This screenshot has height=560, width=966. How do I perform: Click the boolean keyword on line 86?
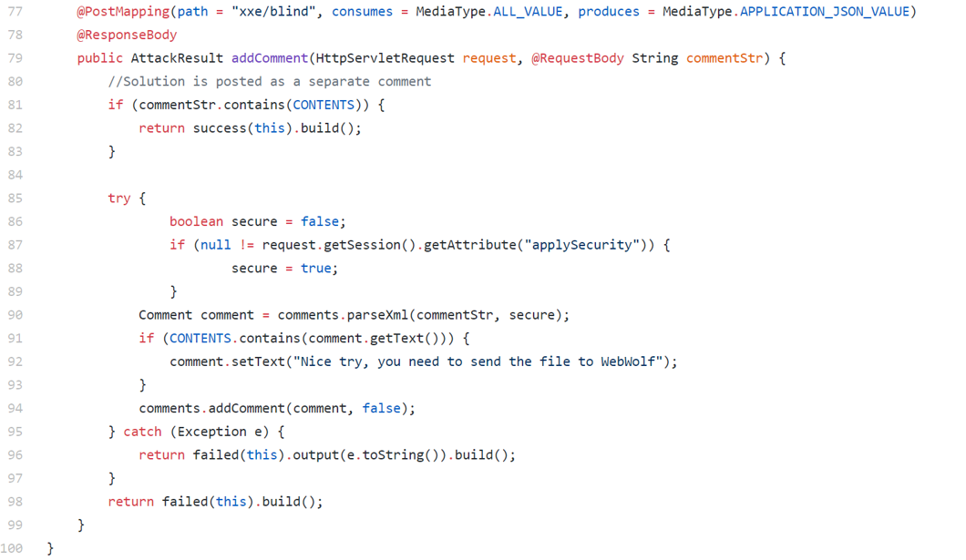196,221
